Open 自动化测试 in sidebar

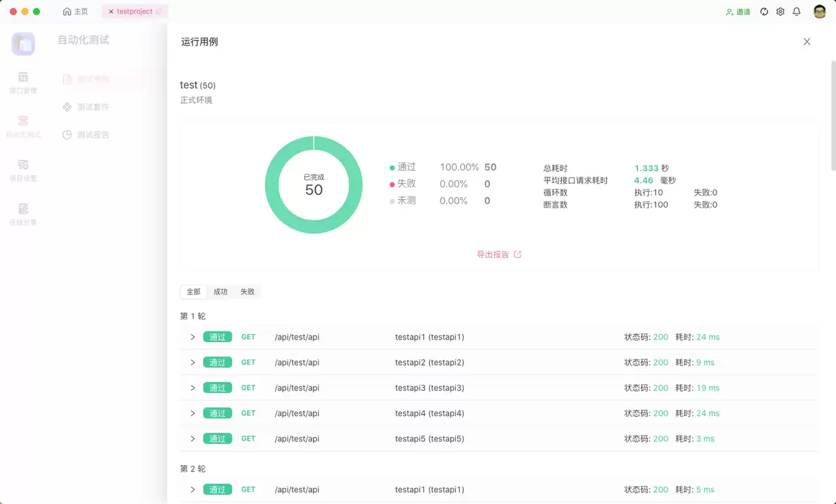23,127
